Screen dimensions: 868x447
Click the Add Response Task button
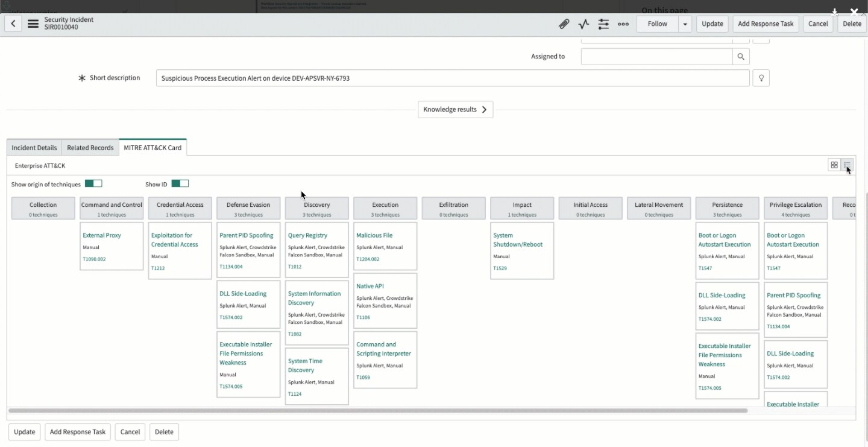(x=766, y=24)
